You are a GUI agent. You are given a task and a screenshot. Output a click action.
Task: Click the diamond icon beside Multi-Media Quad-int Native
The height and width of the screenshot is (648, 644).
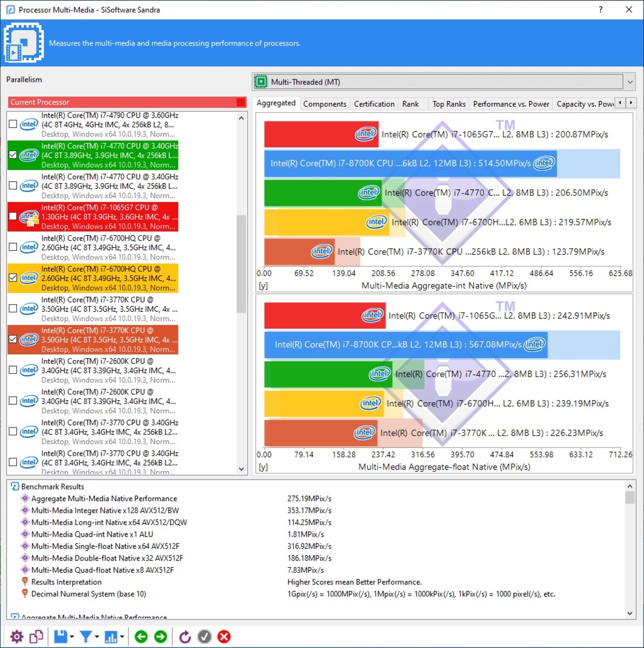[x=25, y=534]
